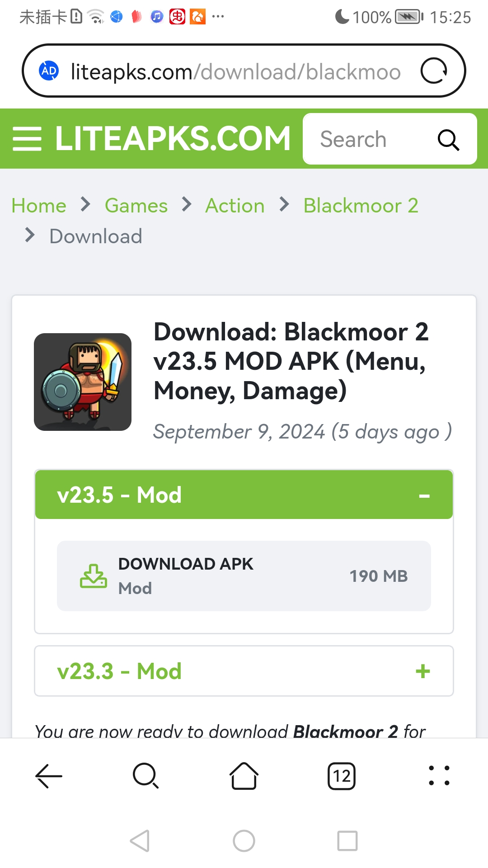Open the tab switcher showing 12
Screen dimensions: 488x868
[x=342, y=776]
